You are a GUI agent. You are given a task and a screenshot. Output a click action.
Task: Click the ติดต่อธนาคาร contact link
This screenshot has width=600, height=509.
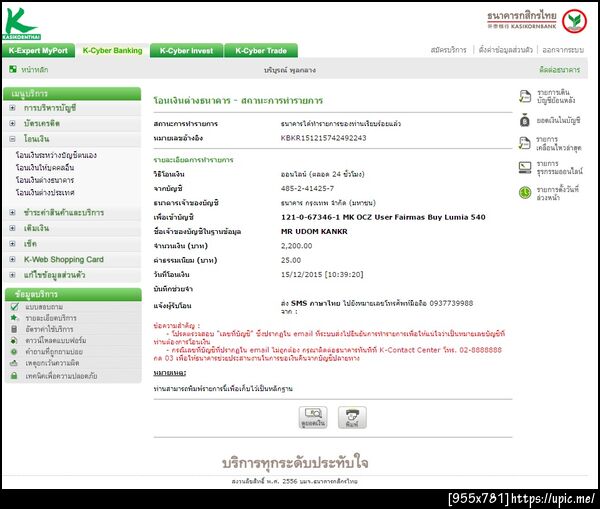559,70
